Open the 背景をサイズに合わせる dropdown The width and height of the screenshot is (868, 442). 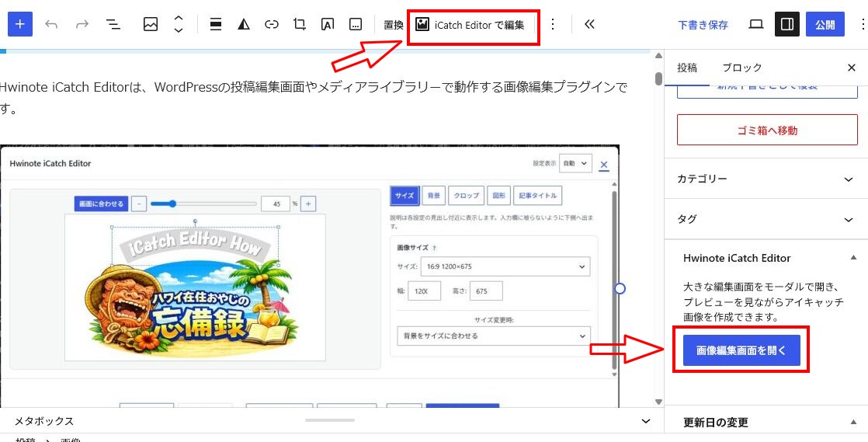coord(493,336)
